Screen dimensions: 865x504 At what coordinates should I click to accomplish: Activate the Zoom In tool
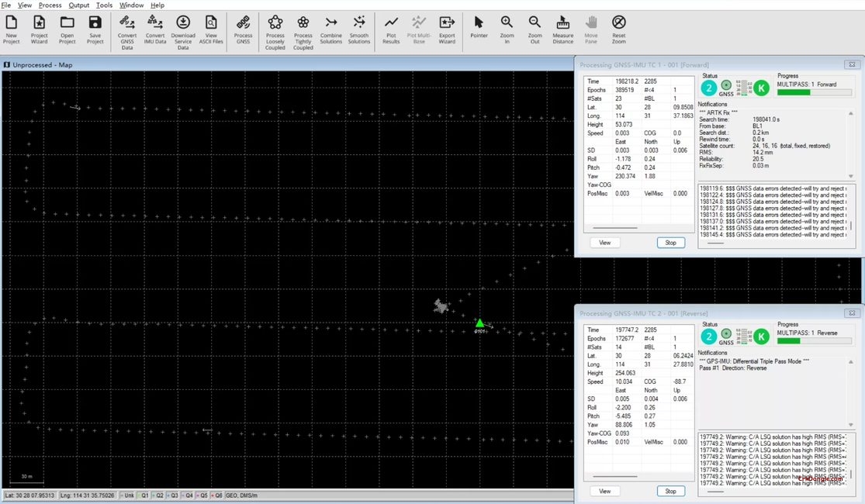pyautogui.click(x=507, y=29)
